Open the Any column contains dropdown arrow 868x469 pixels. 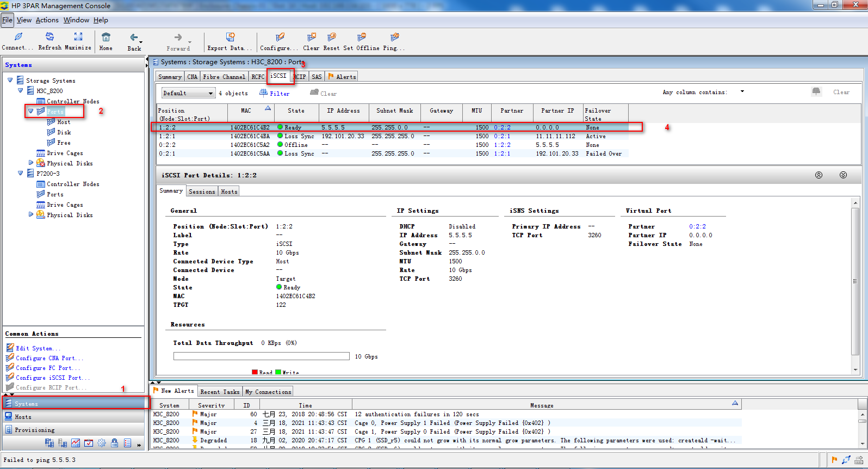[742, 91]
